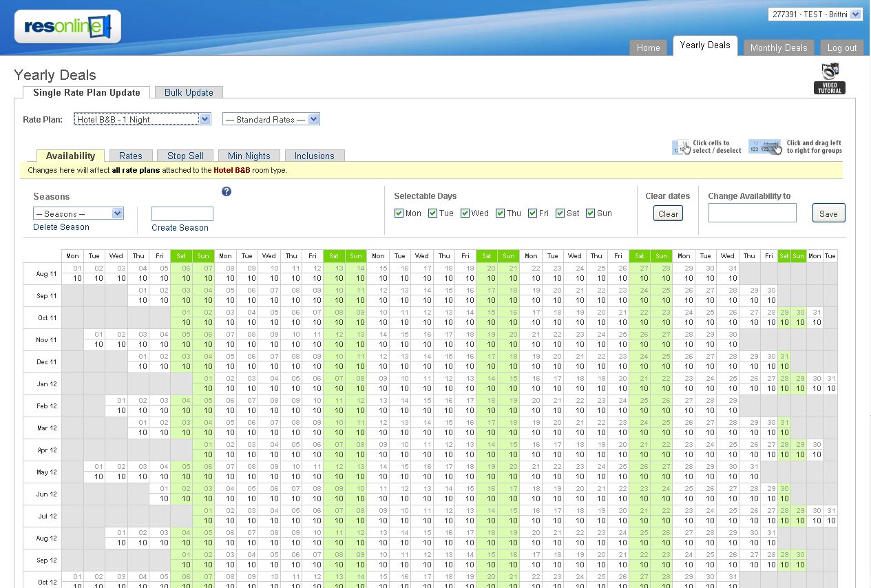The image size is (871, 588).
Task: Select the Single Rate Plan Update tab
Action: coord(87,92)
